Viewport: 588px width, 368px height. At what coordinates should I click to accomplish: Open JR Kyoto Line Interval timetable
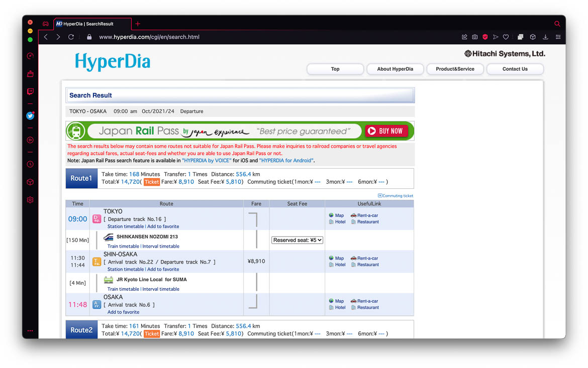[161, 289]
